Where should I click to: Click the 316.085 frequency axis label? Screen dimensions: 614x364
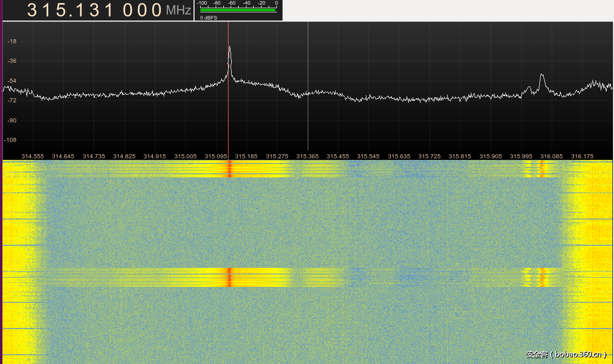pos(551,156)
